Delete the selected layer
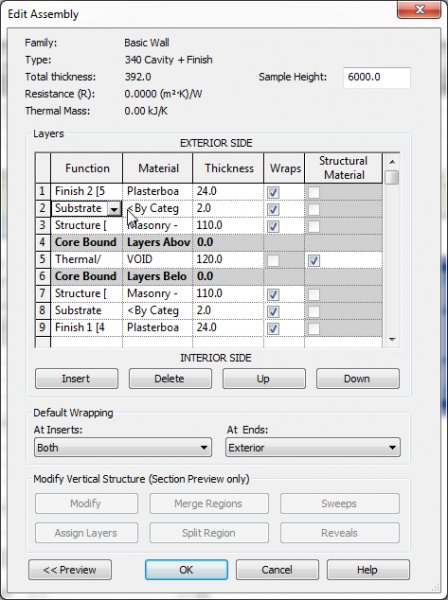Viewport: 448px width, 600px height. (170, 378)
